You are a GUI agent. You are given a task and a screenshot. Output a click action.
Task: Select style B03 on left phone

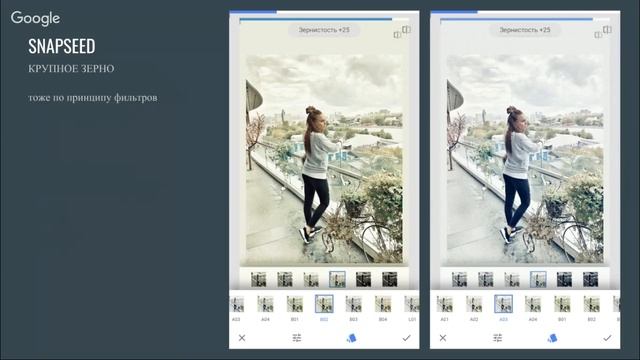353,309
